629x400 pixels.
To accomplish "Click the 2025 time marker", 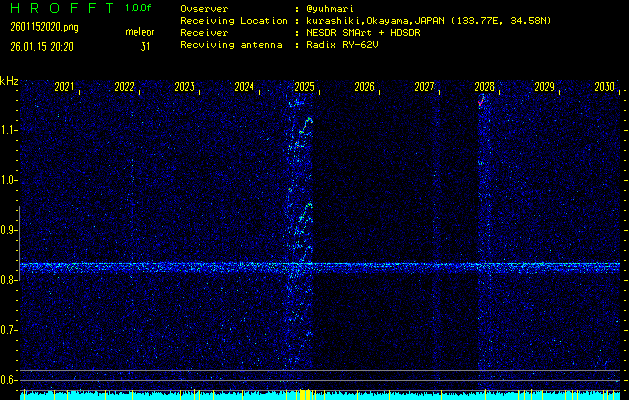I will [x=304, y=87].
